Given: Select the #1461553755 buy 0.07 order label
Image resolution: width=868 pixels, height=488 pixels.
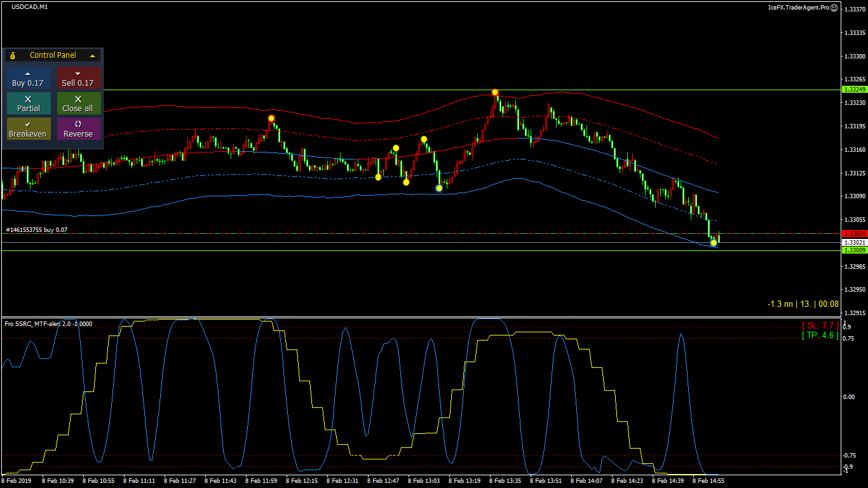Looking at the screenshot, I should (36, 229).
